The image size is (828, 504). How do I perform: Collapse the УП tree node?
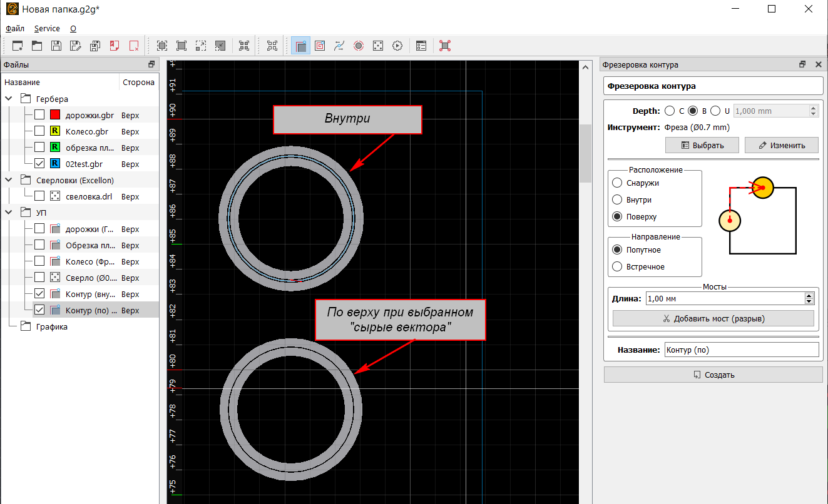[9, 213]
